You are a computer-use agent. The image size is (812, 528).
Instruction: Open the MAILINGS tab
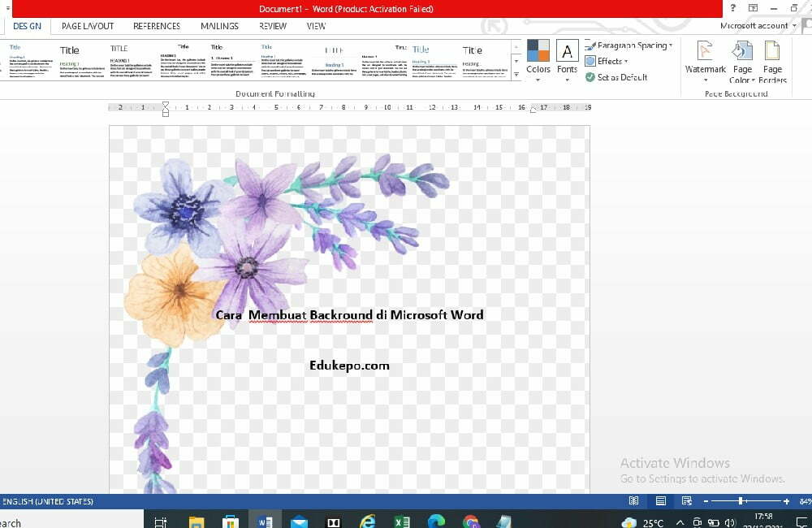(218, 25)
